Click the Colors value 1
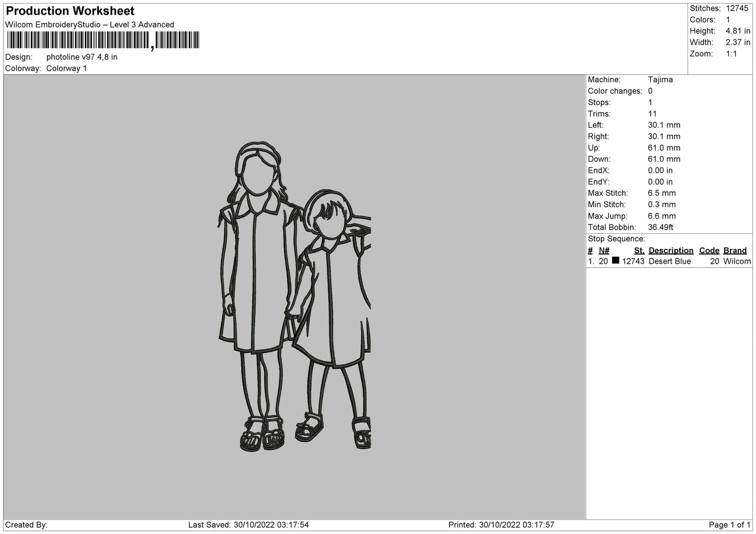 click(728, 20)
